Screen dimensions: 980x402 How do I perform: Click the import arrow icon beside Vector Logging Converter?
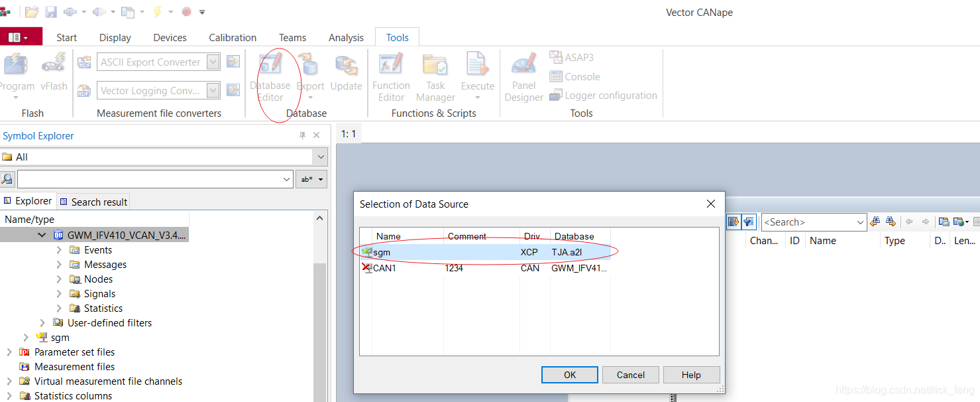pyautogui.click(x=233, y=90)
